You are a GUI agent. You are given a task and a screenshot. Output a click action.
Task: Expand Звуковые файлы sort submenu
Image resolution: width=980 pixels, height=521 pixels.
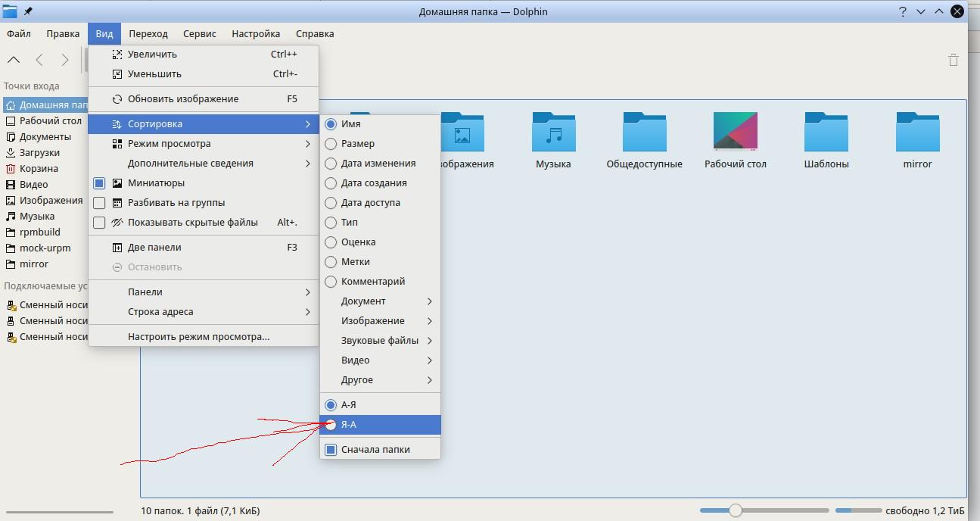pyautogui.click(x=380, y=341)
